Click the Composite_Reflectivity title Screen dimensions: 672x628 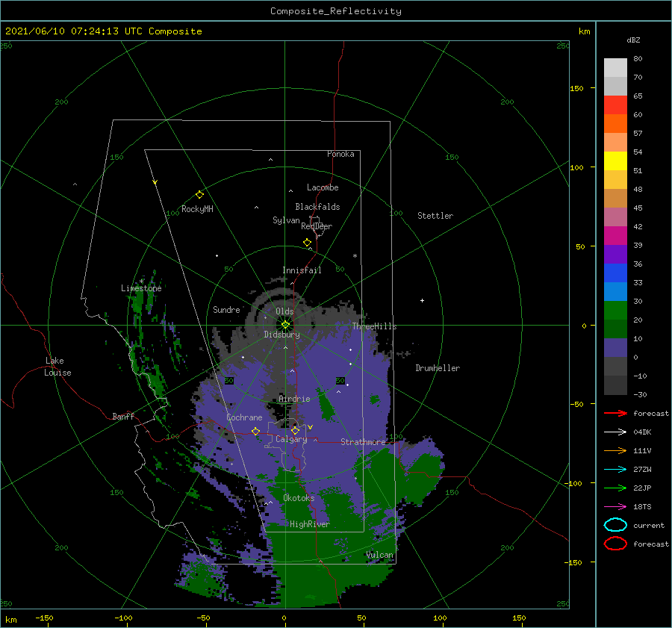click(x=336, y=11)
